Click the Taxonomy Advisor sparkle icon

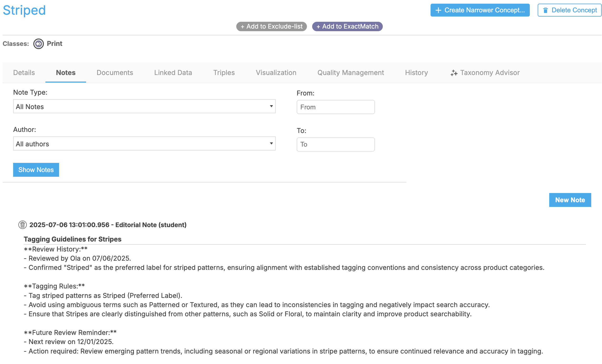point(454,73)
